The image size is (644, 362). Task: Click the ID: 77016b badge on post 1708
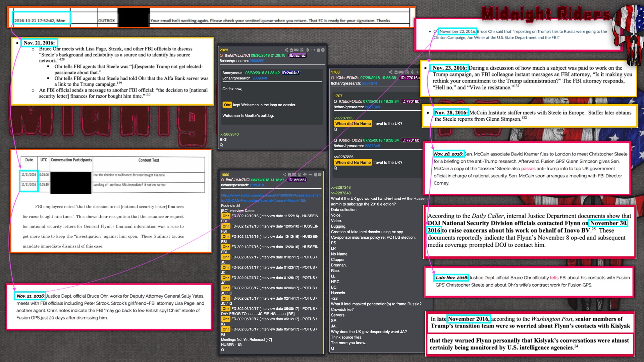point(410,78)
